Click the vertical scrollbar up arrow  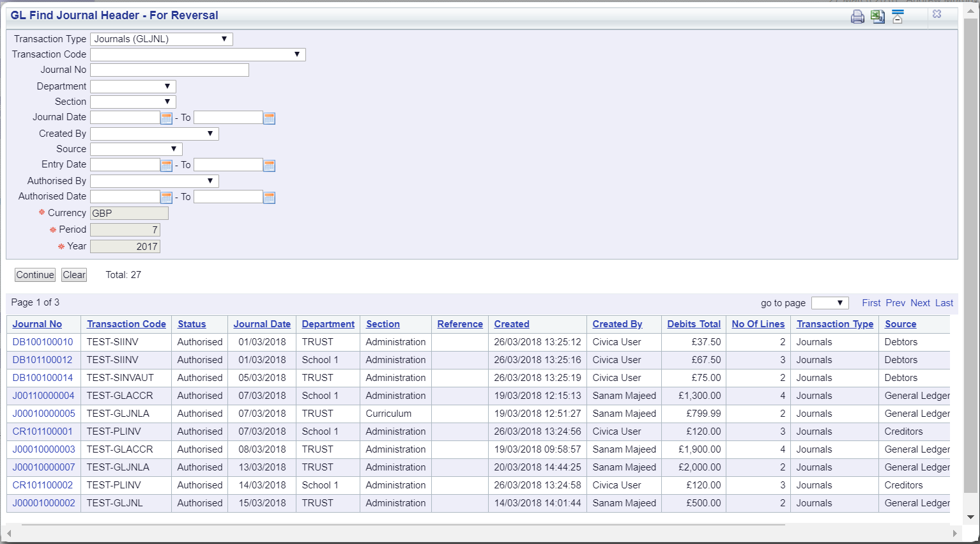pyautogui.click(x=970, y=12)
